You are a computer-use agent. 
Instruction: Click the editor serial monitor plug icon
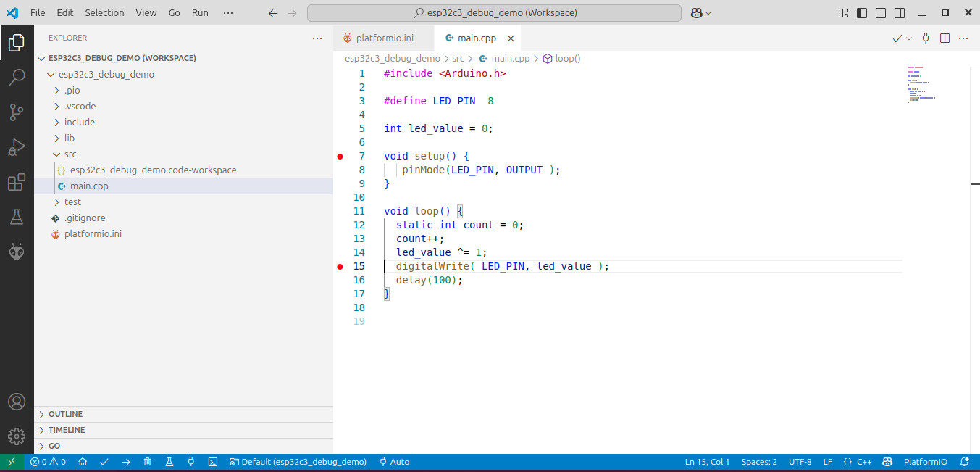(926, 38)
